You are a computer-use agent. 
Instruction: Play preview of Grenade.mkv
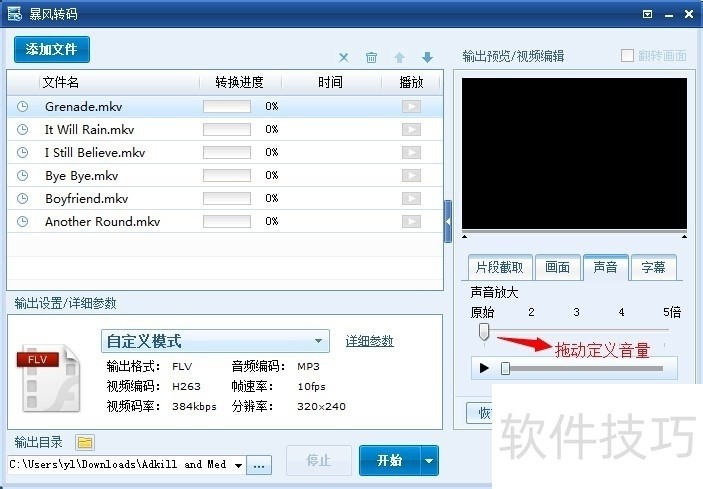(411, 106)
